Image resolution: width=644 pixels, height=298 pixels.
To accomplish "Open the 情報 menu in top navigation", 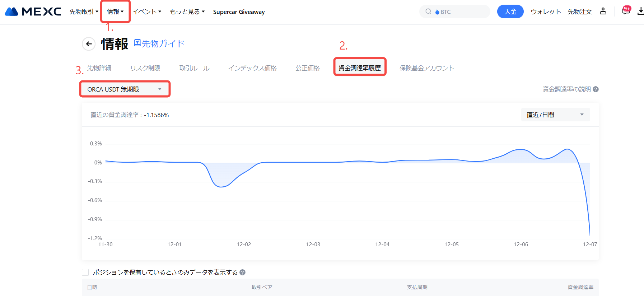I will (x=115, y=12).
